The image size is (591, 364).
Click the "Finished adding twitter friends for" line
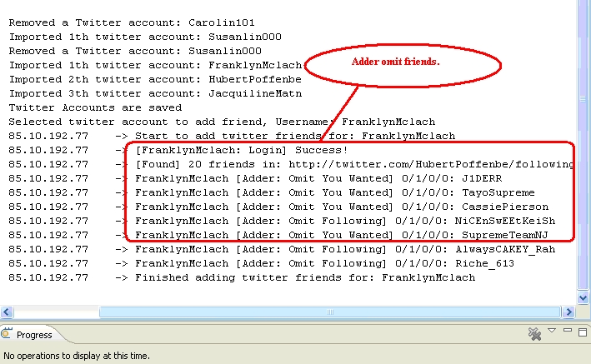242,277
